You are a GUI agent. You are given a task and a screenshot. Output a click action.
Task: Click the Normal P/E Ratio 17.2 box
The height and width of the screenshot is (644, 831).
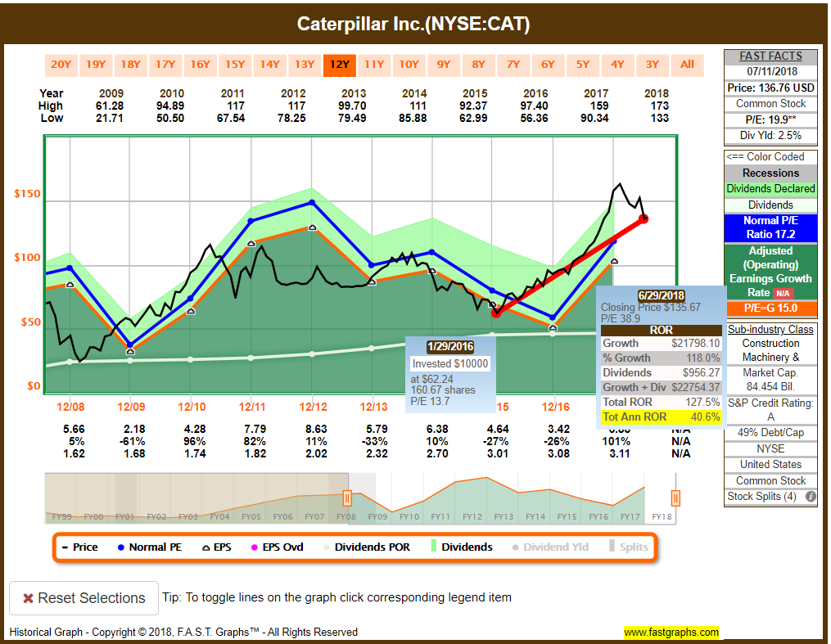pos(770,227)
